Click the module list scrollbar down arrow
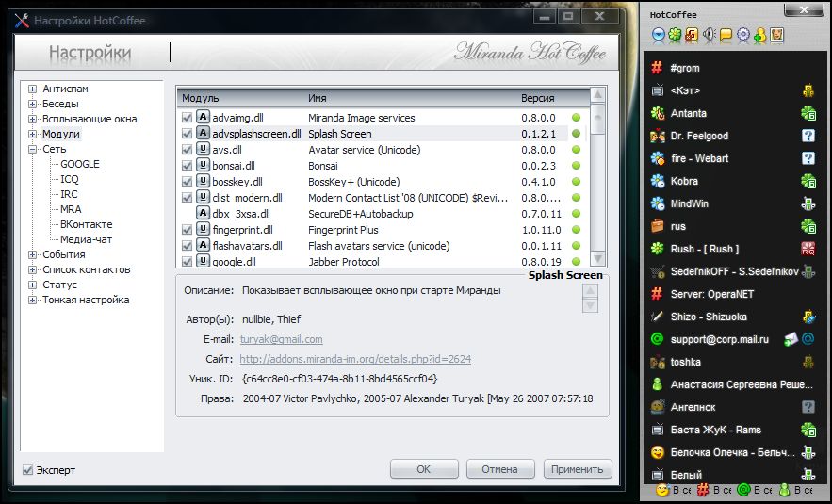 [598, 258]
